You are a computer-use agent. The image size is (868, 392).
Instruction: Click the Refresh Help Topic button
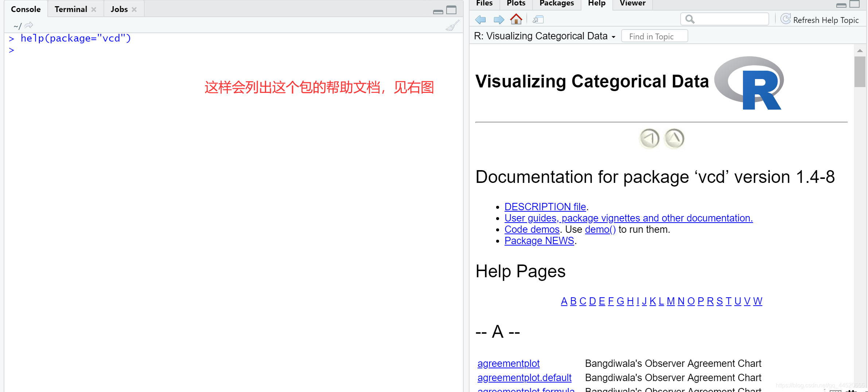tap(820, 20)
